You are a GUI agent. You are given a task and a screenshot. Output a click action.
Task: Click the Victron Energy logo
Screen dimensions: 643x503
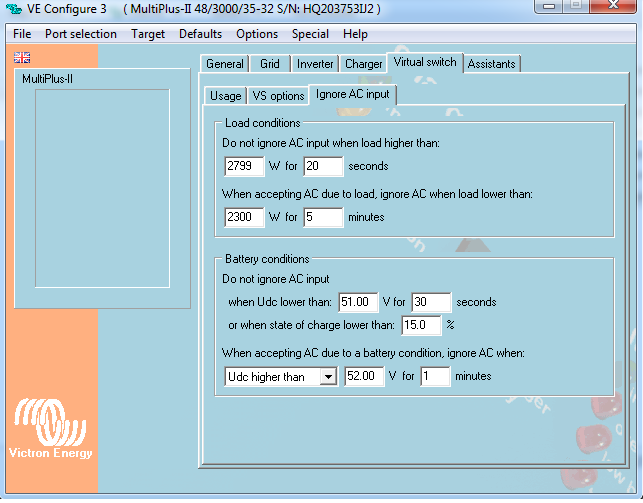[x=52, y=430]
